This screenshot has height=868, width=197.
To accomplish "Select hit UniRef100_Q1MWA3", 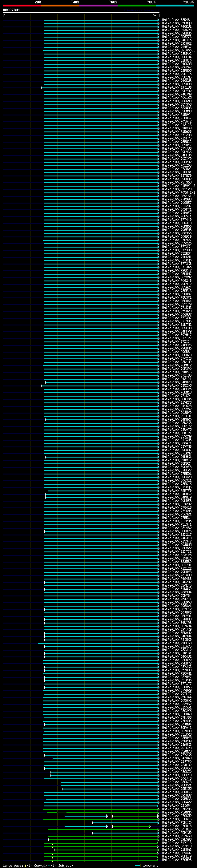I will point(177,850).
